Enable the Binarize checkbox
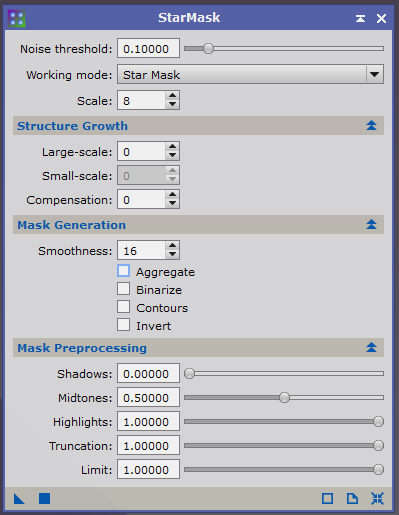 click(123, 289)
